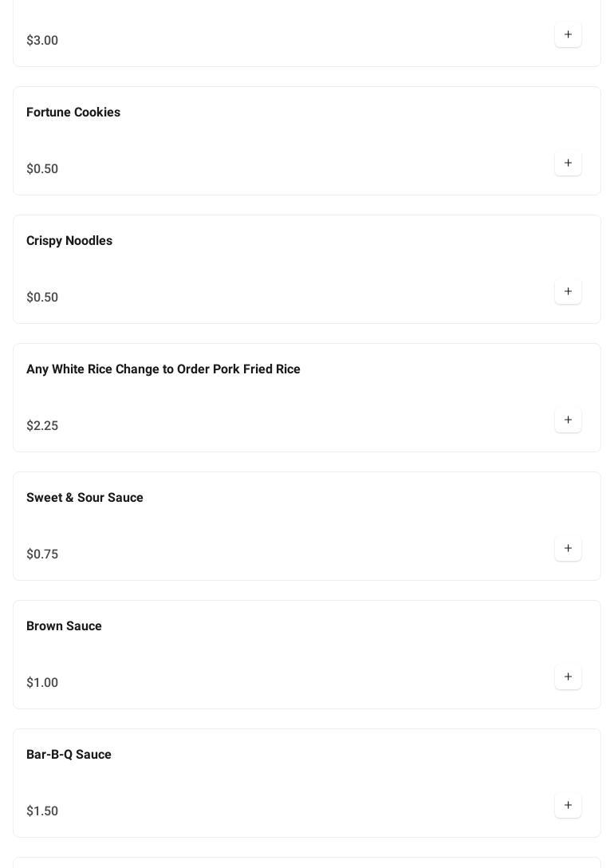Add the $3.00 item at top
The width and height of the screenshot is (614, 868).
click(x=568, y=35)
